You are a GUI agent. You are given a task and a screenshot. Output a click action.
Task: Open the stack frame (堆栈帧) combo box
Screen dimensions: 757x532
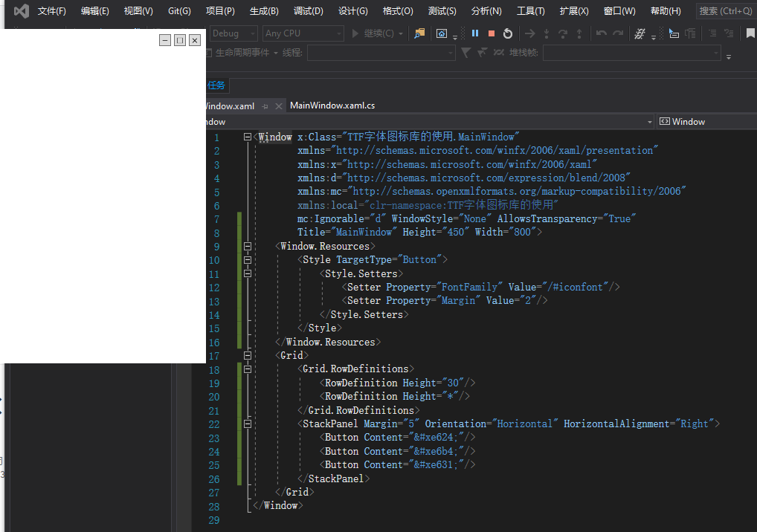632,53
